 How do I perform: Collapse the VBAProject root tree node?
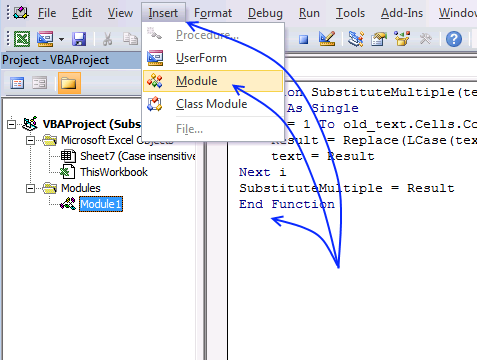pyautogui.click(x=12, y=124)
